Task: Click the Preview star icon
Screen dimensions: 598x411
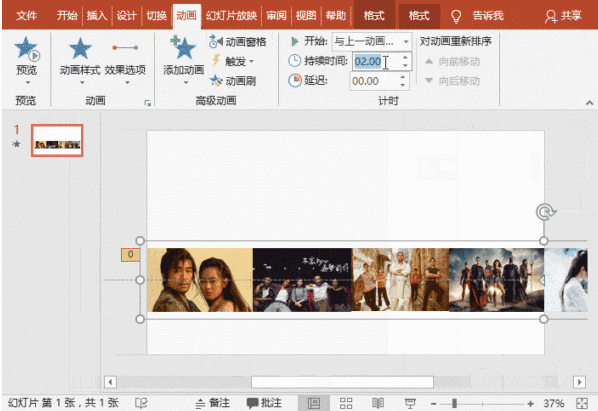Action: pos(26,49)
